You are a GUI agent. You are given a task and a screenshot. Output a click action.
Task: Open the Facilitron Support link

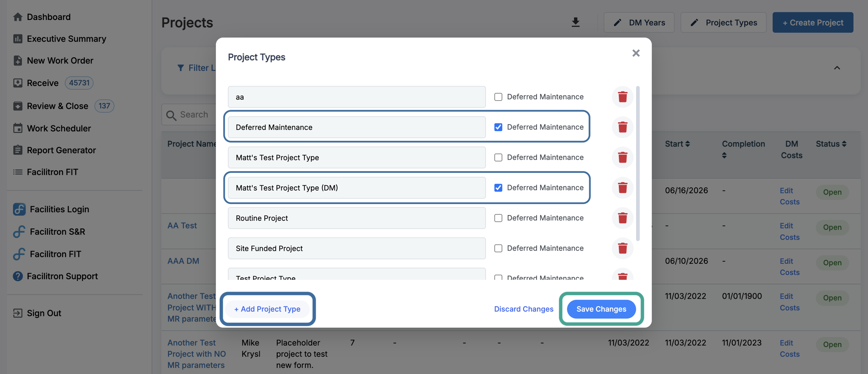[62, 276]
